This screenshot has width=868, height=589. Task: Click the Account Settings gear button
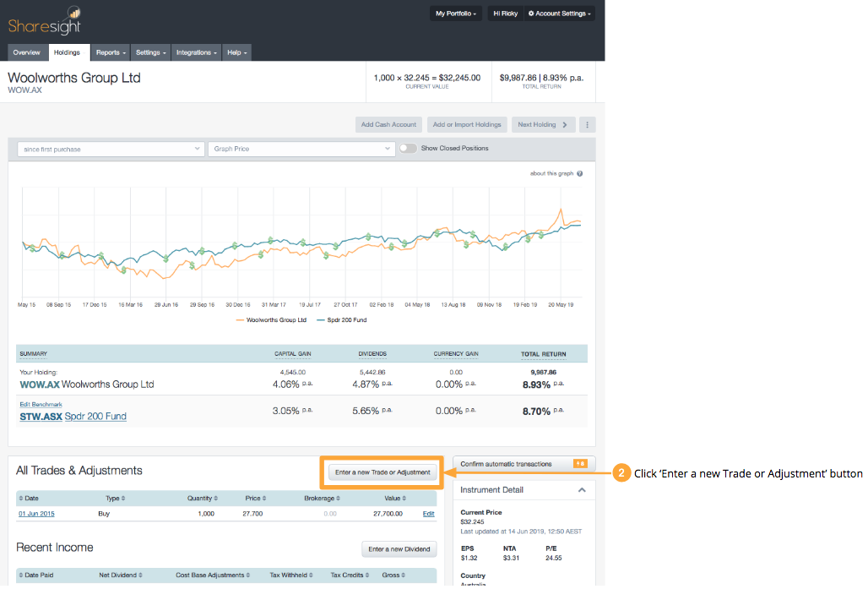coord(559,14)
